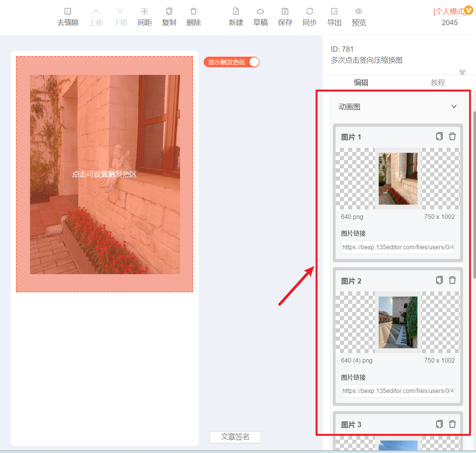Delete 图片 2 with its trash icon
The width and height of the screenshot is (476, 453).
(452, 280)
